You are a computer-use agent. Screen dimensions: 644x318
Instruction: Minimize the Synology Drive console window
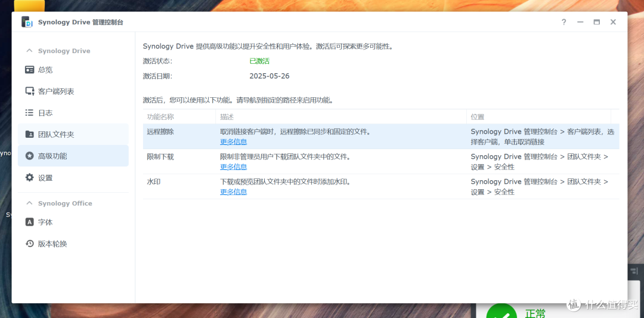(x=580, y=22)
